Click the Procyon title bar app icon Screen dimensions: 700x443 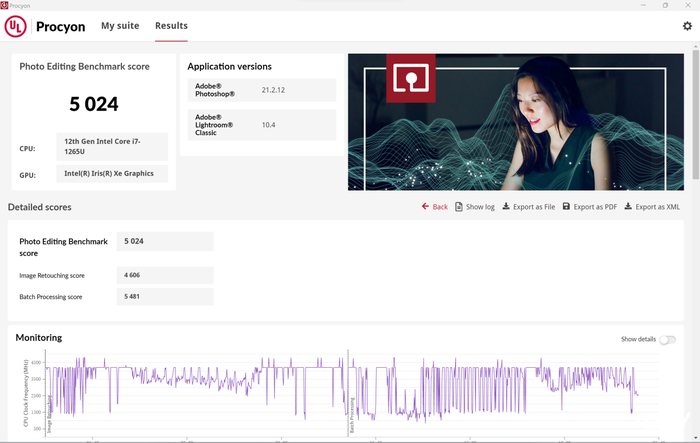coord(6,5)
